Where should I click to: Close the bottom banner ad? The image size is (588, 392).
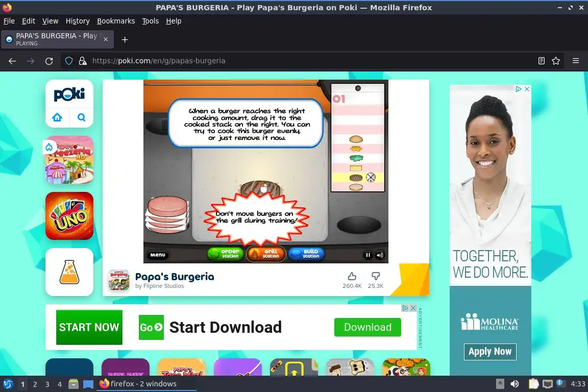tap(413, 308)
